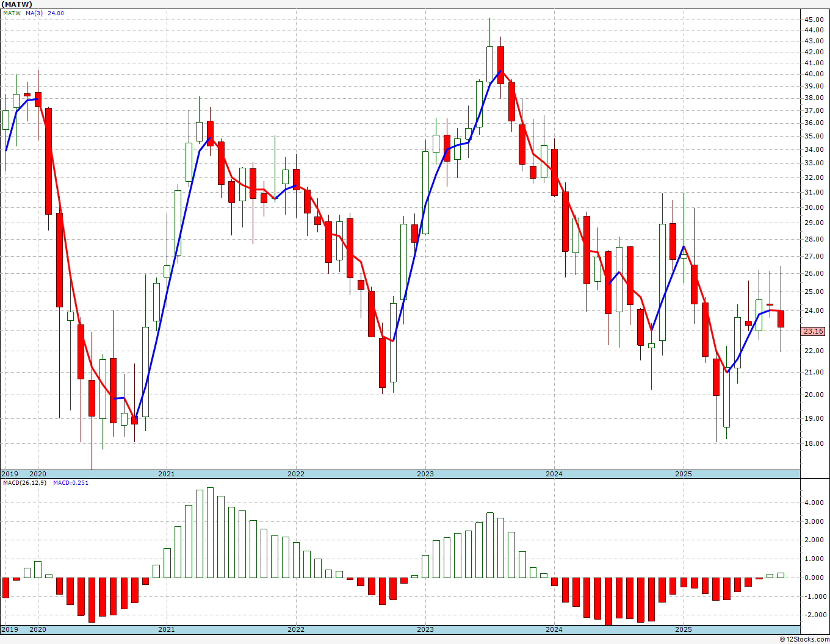Click the 30.00 price axis label
The height and width of the screenshot is (644, 830).
(x=813, y=207)
